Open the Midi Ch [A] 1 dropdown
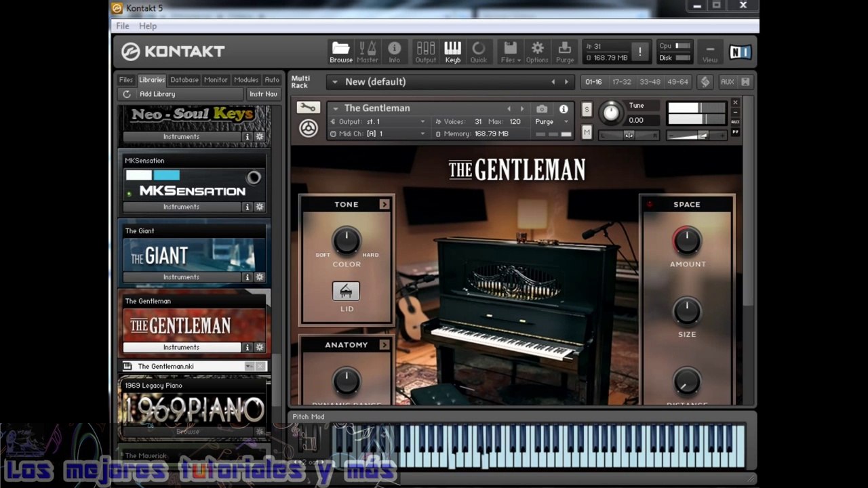 click(x=378, y=134)
